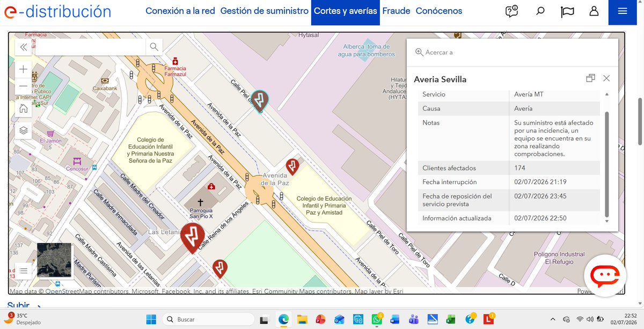Zoom in the map with plus button
The image size is (644, 329).
tap(23, 69)
